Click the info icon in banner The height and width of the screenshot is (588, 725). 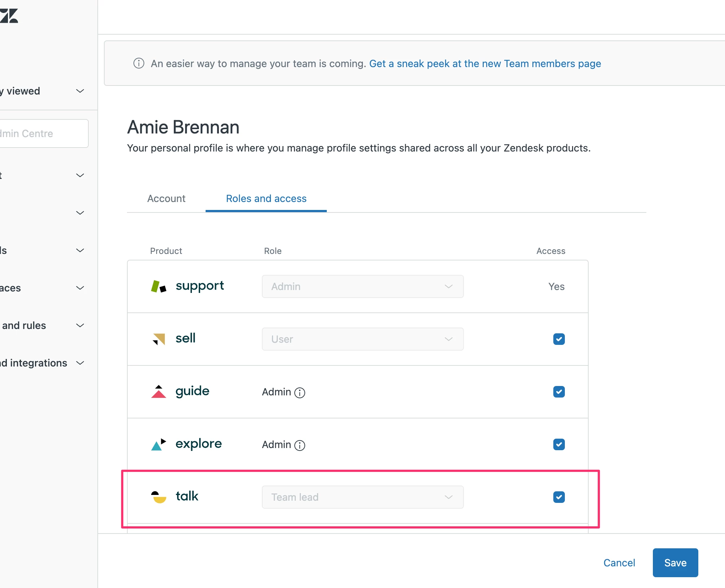coord(139,63)
